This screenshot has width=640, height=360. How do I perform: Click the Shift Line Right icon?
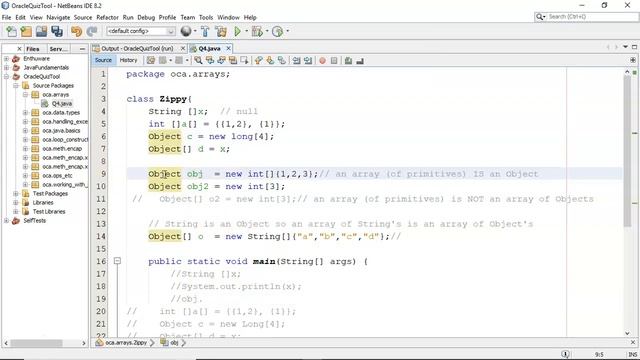(x=308, y=60)
